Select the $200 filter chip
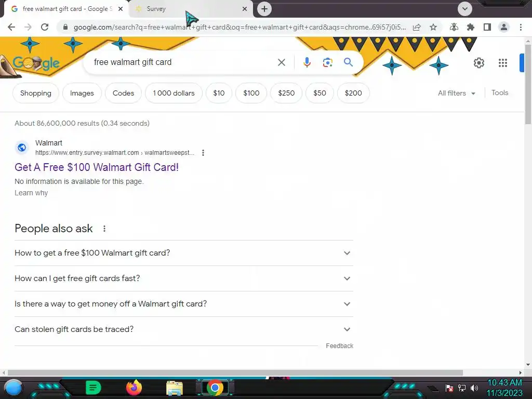The image size is (532, 399). [x=353, y=93]
